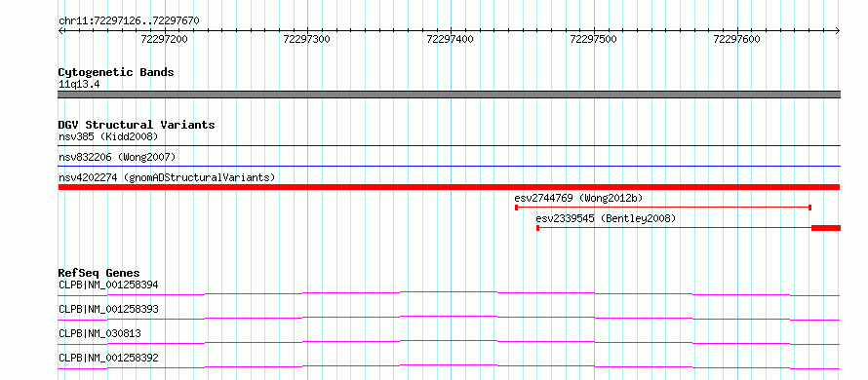Click the gray 11q13.4 cytogenetic band bar
868x380 pixels.
tap(450, 95)
